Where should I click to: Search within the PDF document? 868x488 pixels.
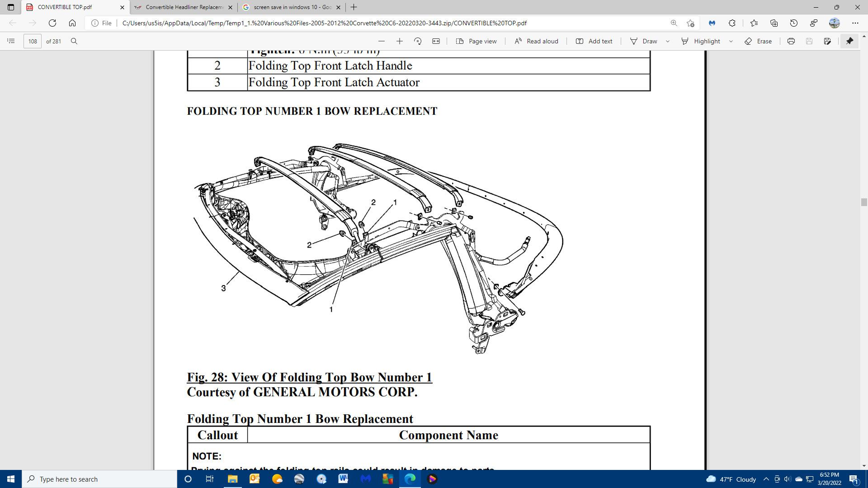click(x=74, y=41)
